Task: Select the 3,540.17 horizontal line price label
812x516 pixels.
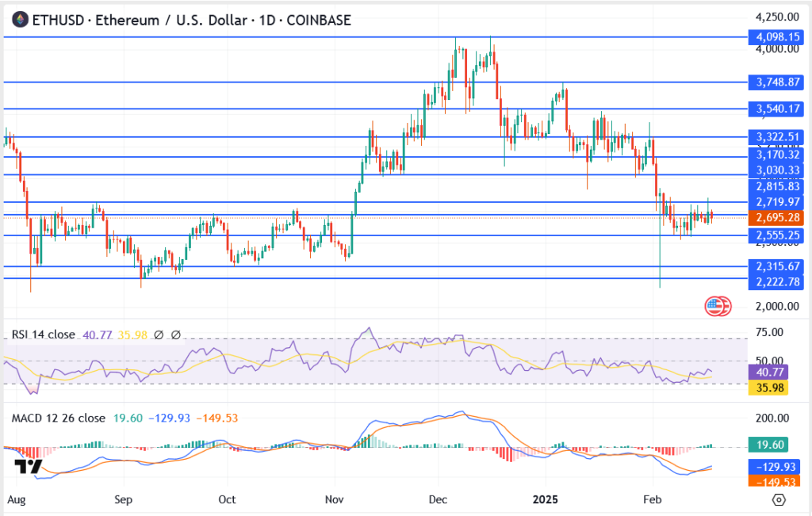Action: [x=776, y=109]
